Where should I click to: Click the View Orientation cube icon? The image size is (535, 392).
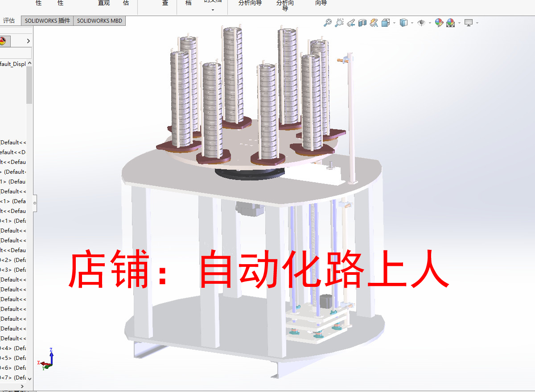[x=386, y=22]
